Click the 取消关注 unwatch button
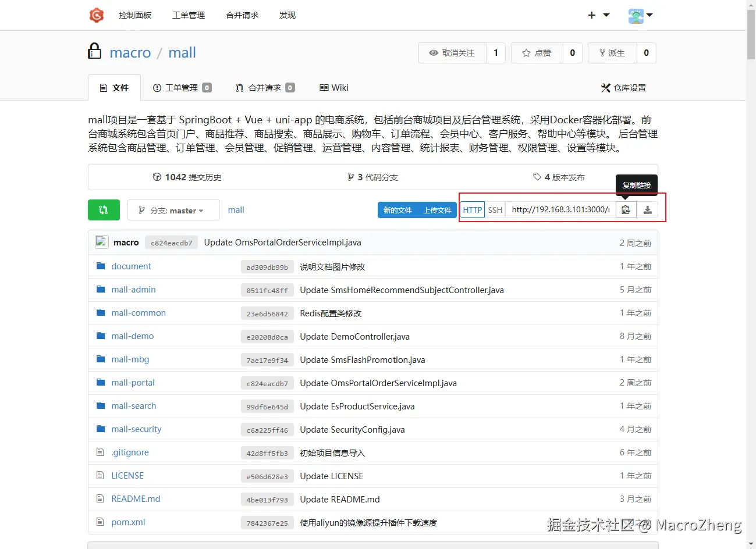Viewport: 756px width, 549px height. (x=452, y=53)
